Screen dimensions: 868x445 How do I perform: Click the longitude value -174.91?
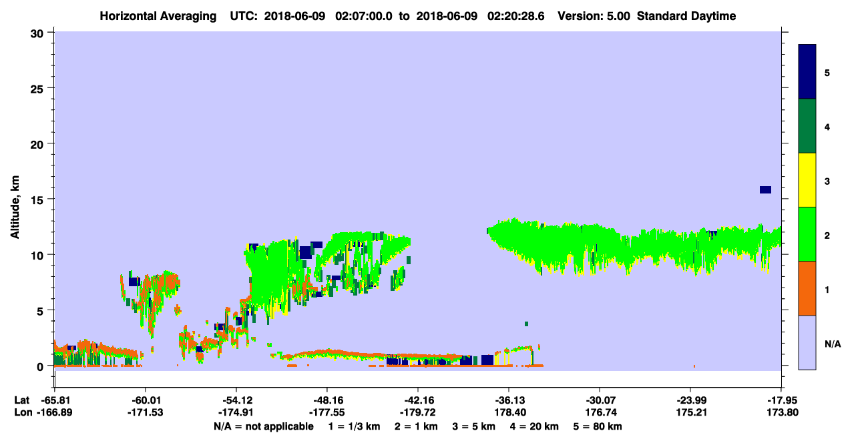[x=236, y=412]
